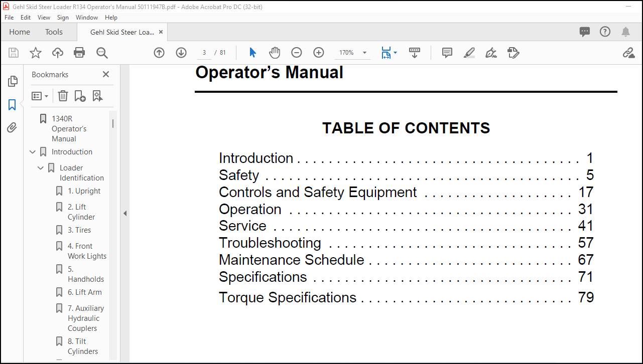
Task: Click the Troubleshooting contents entry
Action: click(x=406, y=243)
